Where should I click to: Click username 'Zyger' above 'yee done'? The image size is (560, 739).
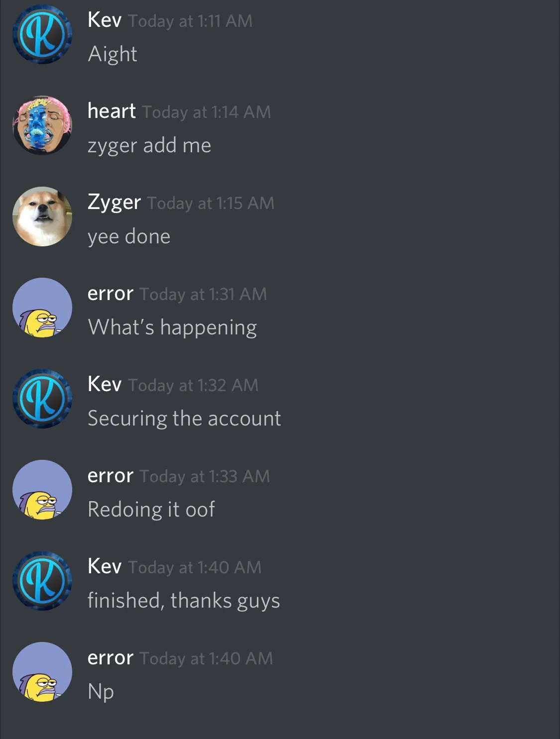point(114,203)
